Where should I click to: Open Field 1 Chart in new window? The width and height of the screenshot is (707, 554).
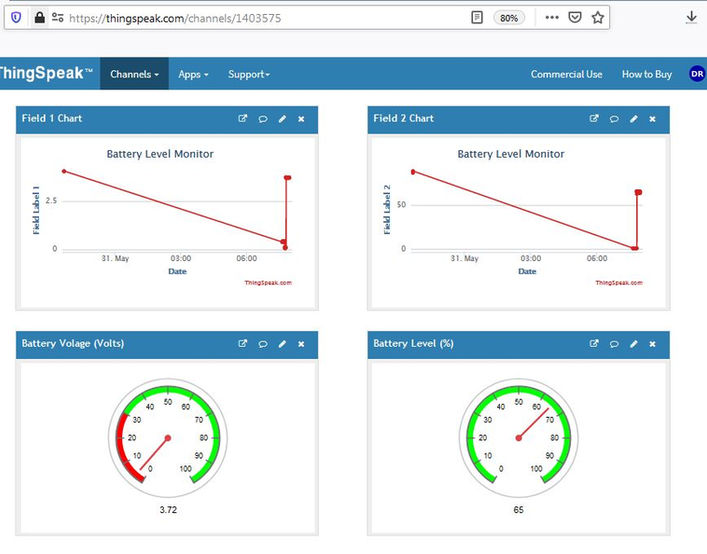[243, 119]
